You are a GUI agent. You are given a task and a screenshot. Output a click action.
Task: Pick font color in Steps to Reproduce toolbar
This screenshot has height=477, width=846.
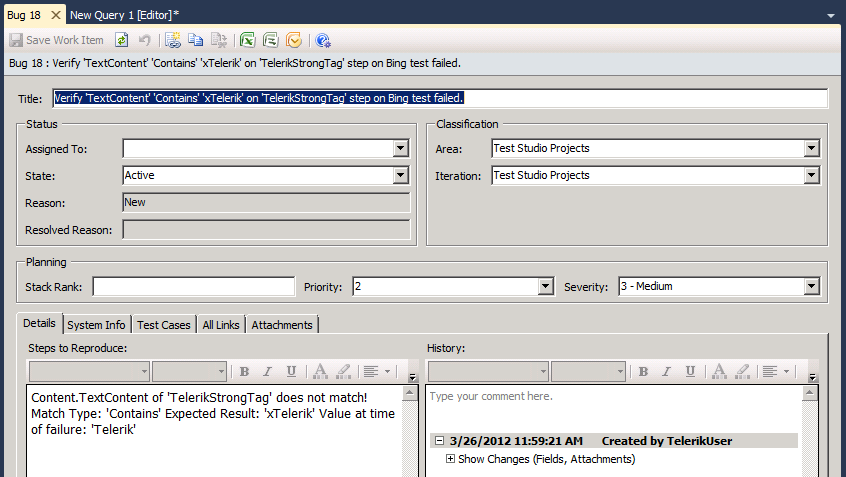click(x=320, y=371)
